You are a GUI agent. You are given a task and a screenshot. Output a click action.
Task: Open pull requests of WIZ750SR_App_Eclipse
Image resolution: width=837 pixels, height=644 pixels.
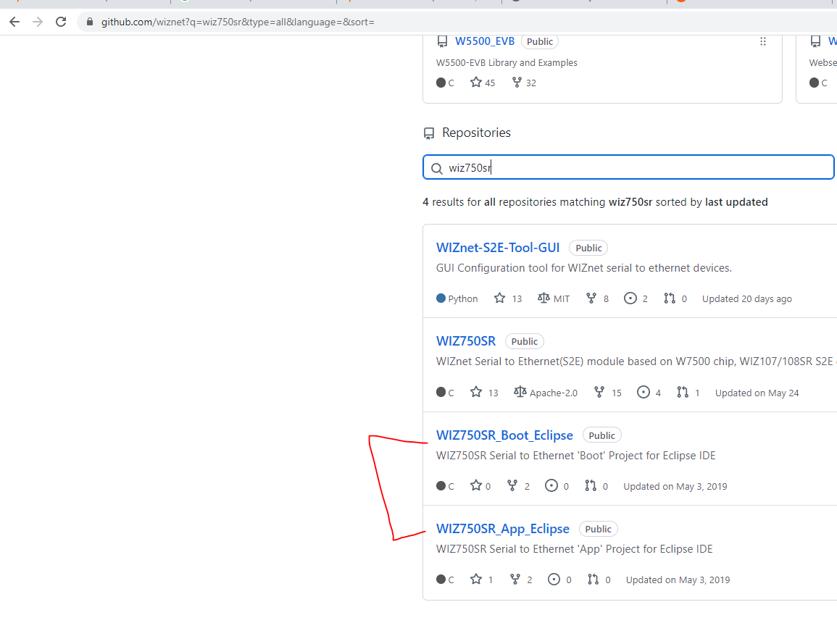[599, 580]
